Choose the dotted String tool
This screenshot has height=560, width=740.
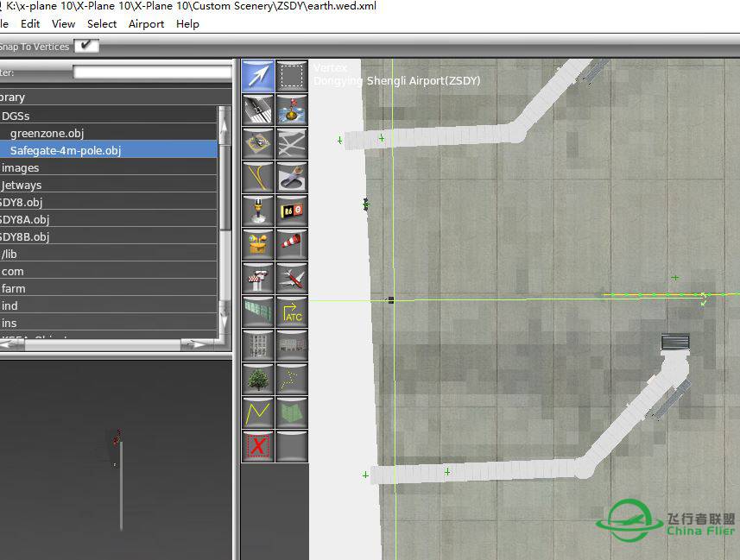click(x=292, y=379)
